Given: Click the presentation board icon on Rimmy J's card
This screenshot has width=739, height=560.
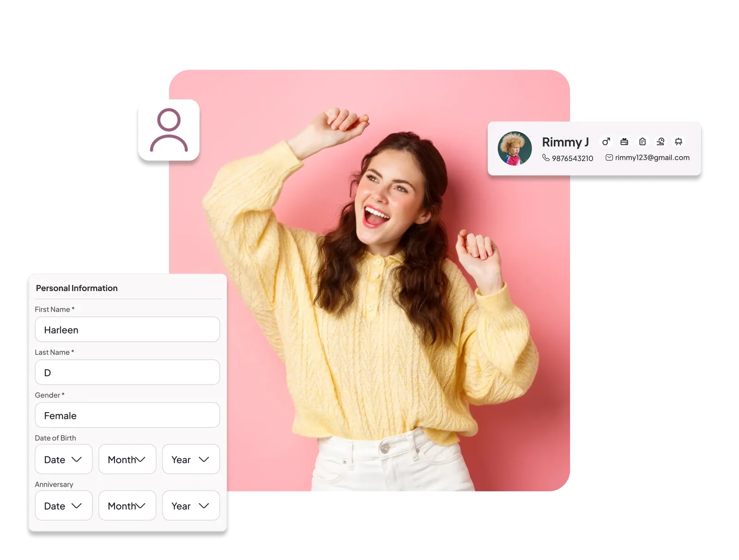Looking at the screenshot, I should tap(678, 142).
